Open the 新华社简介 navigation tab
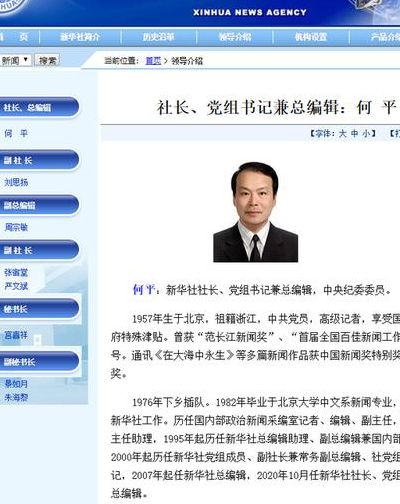 pyautogui.click(x=80, y=37)
